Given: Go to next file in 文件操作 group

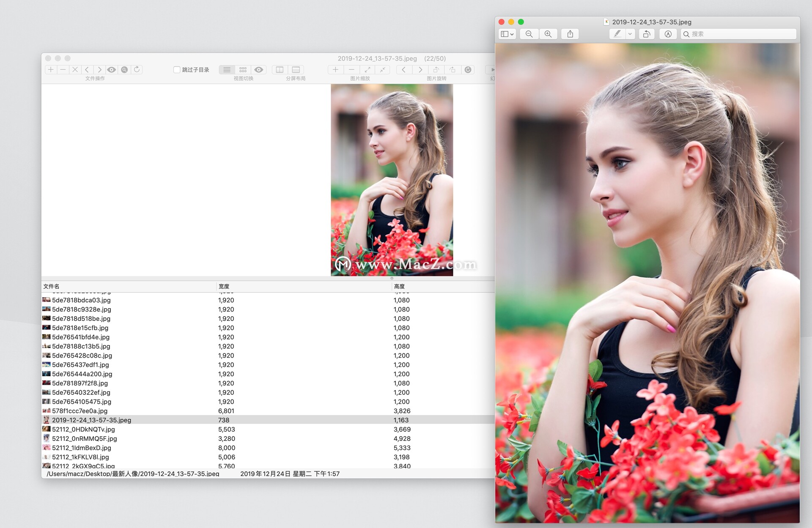Looking at the screenshot, I should pos(99,69).
